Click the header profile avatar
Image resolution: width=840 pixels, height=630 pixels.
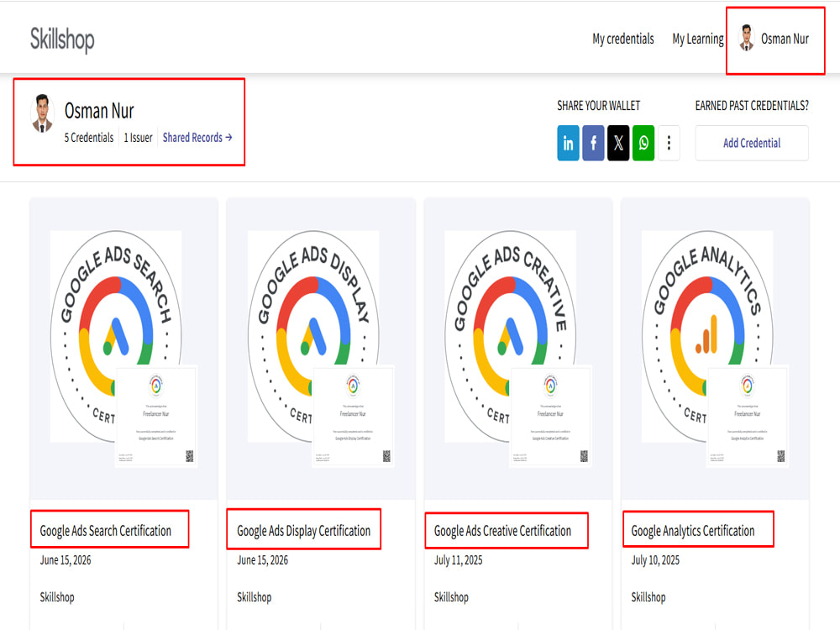click(x=746, y=38)
